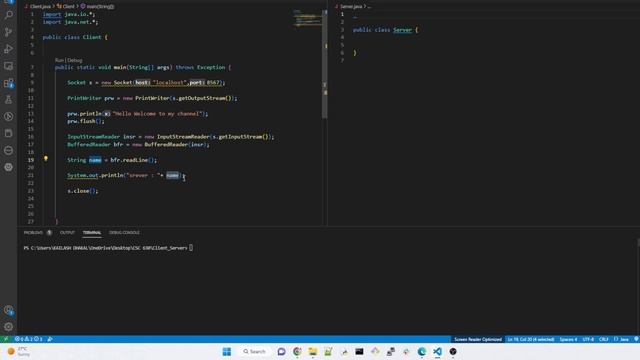Open the Source Control view
Viewport: 640px width, 360px height.
8,32
